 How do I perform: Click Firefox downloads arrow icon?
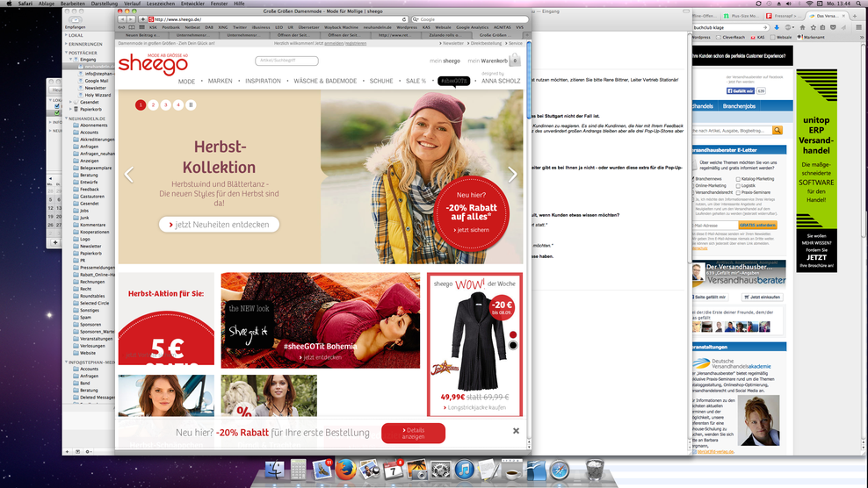pos(776,27)
